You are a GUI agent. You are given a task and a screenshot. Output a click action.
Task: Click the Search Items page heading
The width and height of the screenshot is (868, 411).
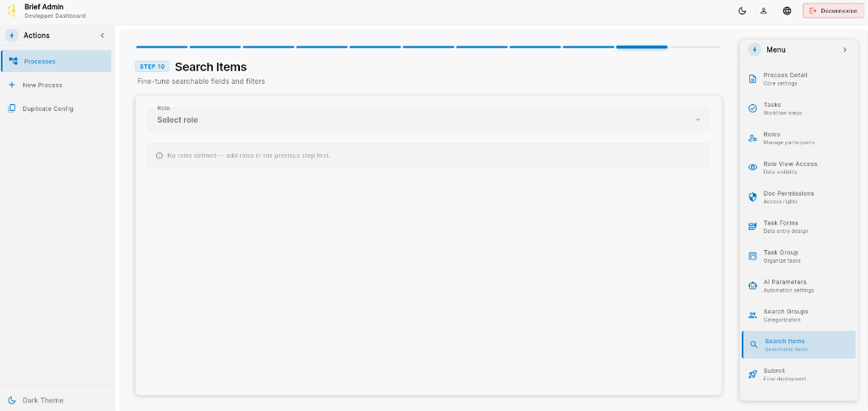(211, 67)
